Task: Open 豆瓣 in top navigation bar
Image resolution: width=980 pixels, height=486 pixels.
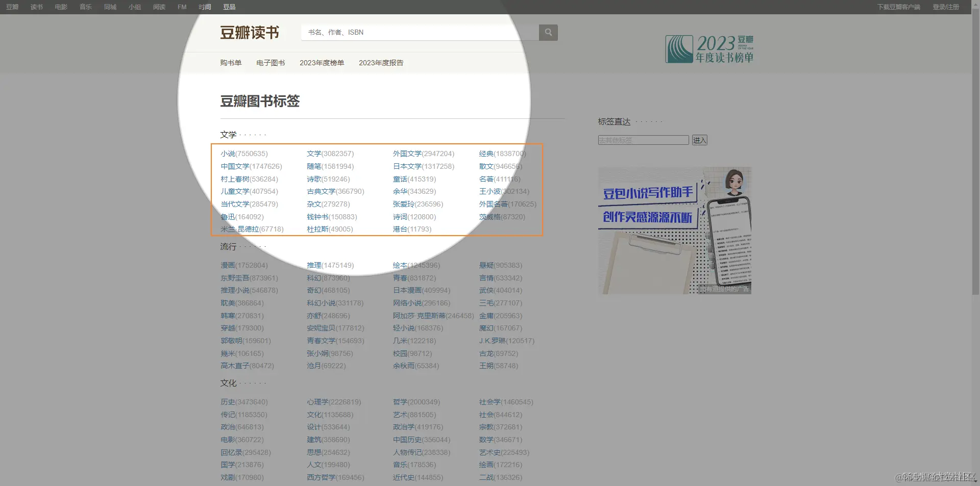Action: [12, 7]
